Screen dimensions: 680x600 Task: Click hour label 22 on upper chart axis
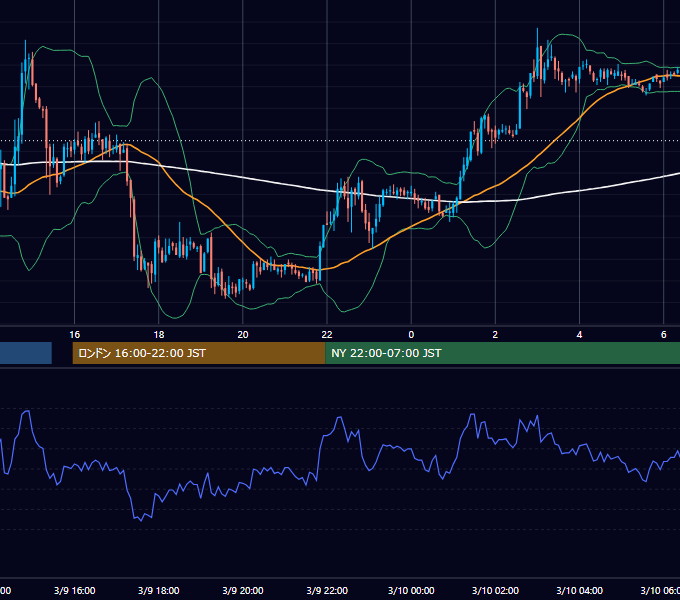327,334
